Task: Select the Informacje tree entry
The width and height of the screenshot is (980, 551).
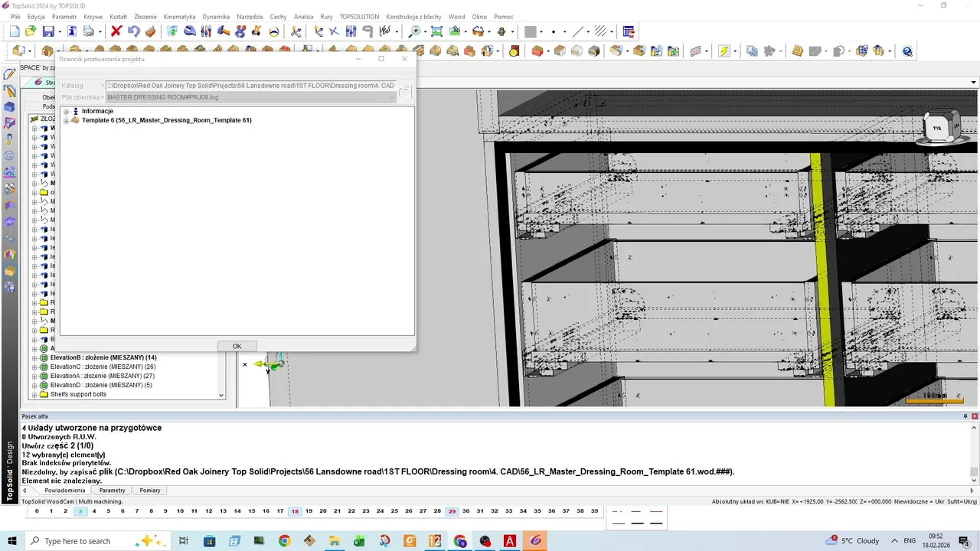Action: [x=97, y=111]
